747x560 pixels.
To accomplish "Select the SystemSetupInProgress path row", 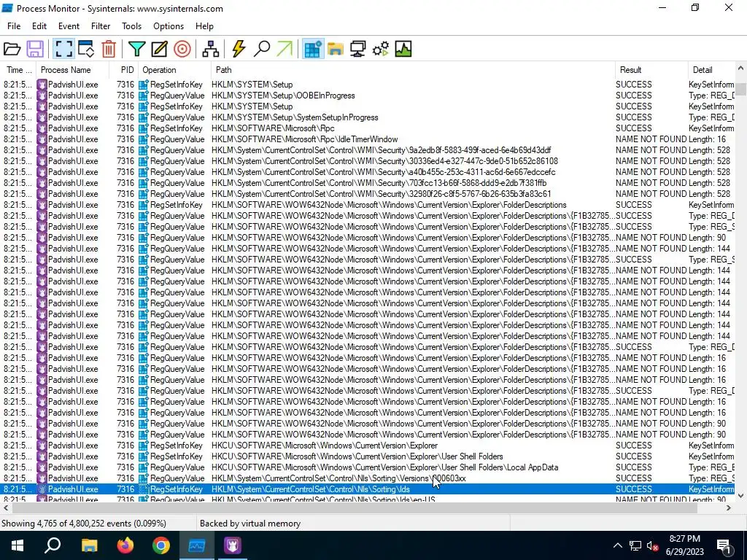I will click(x=368, y=117).
